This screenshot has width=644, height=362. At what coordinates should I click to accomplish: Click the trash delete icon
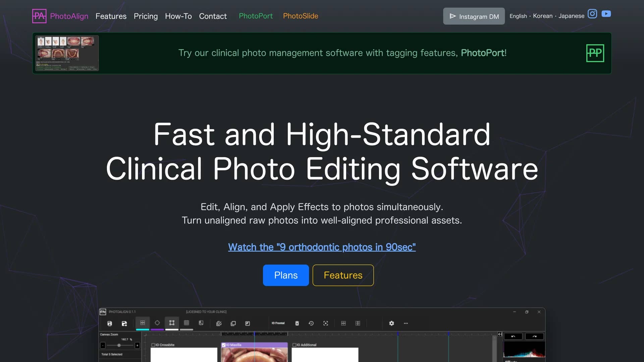coord(297,323)
